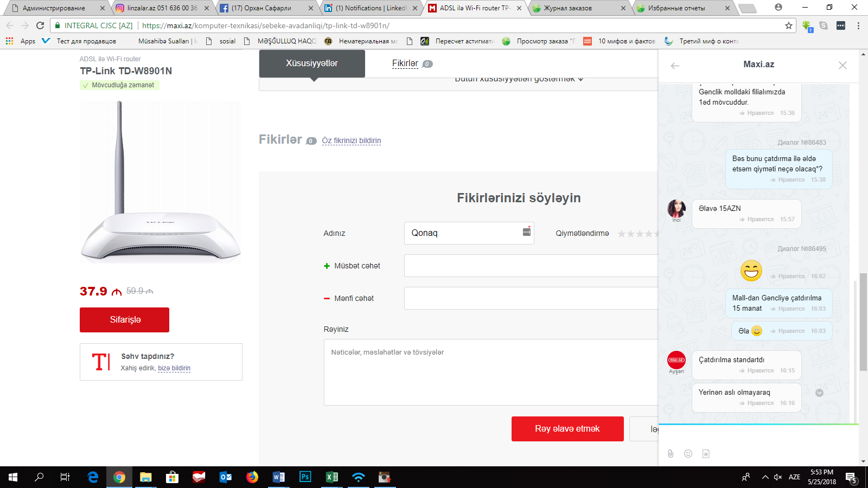Open File Explorer from the taskbar

click(x=146, y=477)
